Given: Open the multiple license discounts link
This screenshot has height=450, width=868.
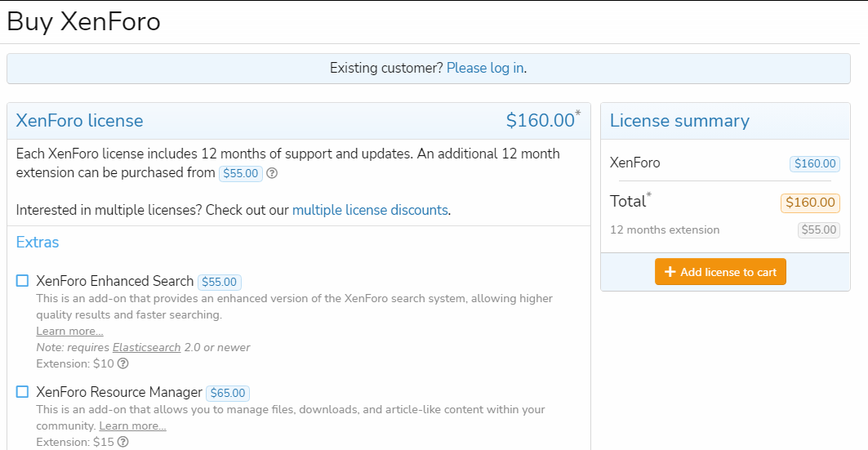Looking at the screenshot, I should pyautogui.click(x=370, y=210).
